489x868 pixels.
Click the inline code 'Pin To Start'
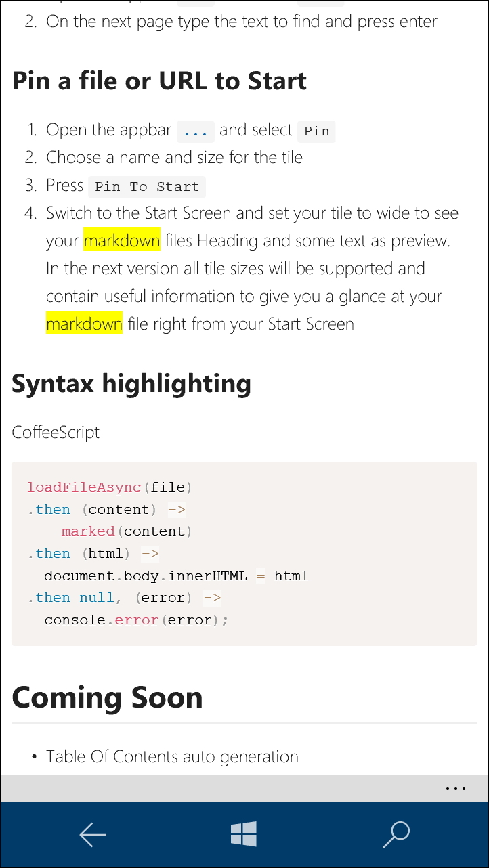147,186
